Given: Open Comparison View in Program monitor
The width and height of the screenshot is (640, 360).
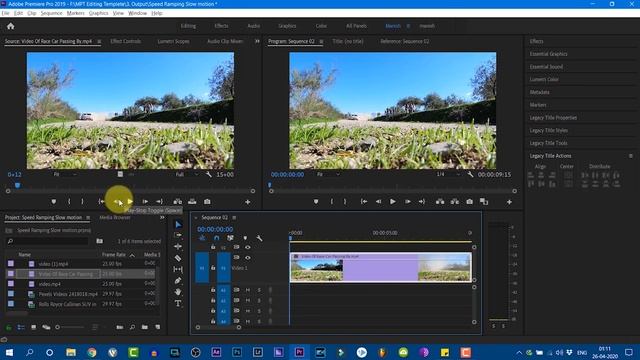Looking at the screenshot, I should pyautogui.click(x=484, y=202).
